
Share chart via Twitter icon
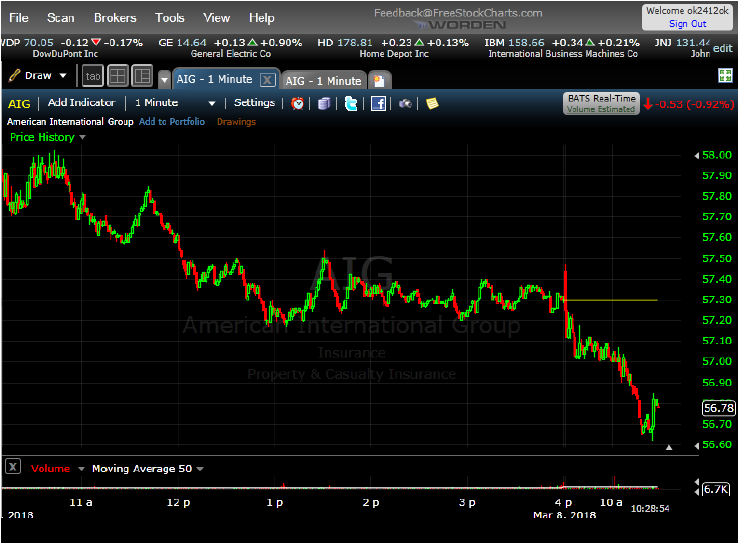coord(351,104)
